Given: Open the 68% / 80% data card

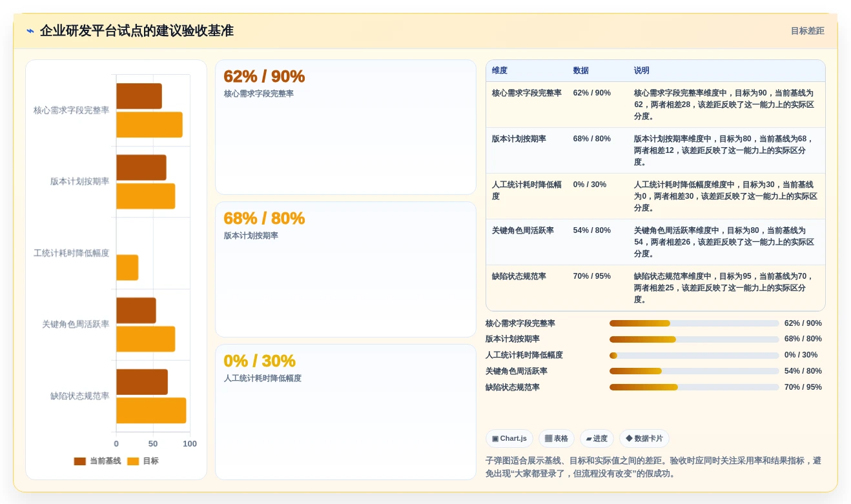Looking at the screenshot, I should (x=345, y=269).
